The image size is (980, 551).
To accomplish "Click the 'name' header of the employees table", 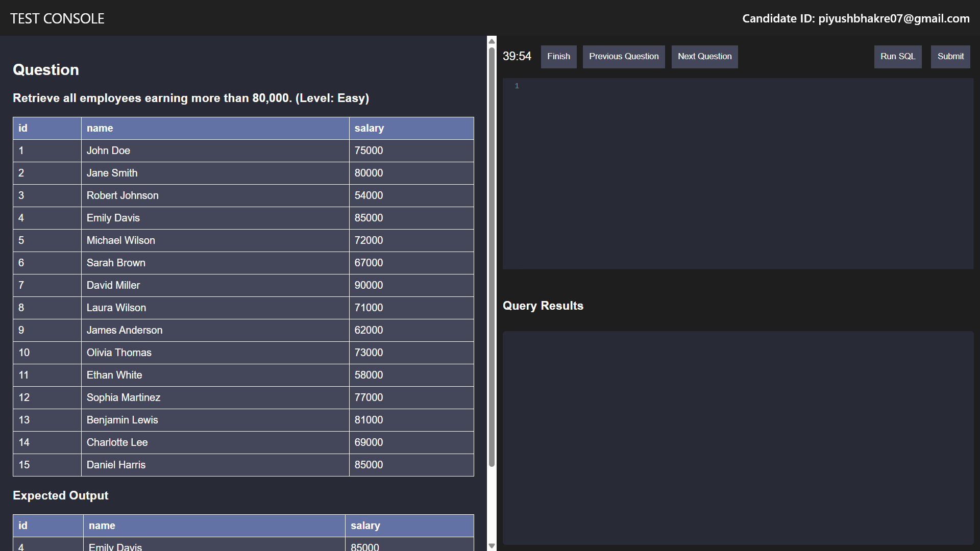I will tap(215, 129).
